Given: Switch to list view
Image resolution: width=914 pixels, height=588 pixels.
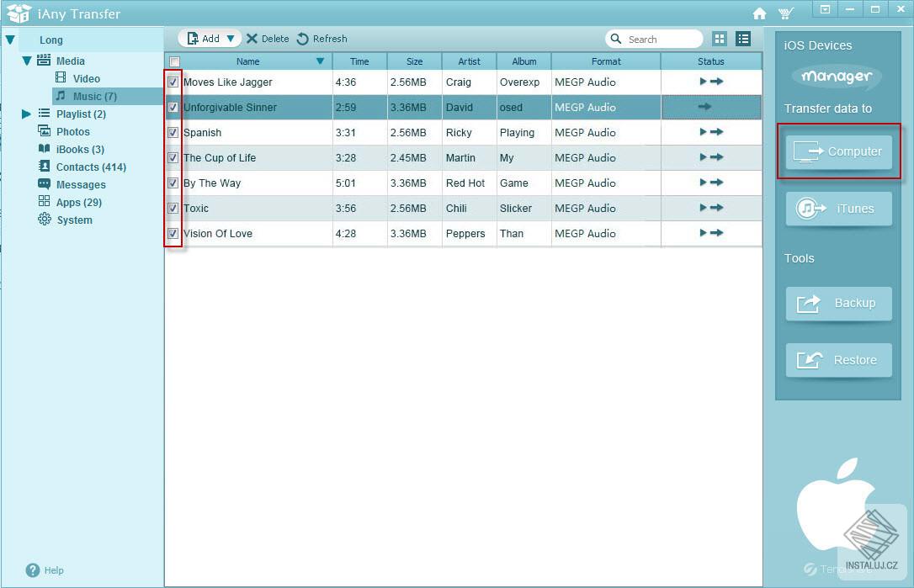Looking at the screenshot, I should [742, 39].
